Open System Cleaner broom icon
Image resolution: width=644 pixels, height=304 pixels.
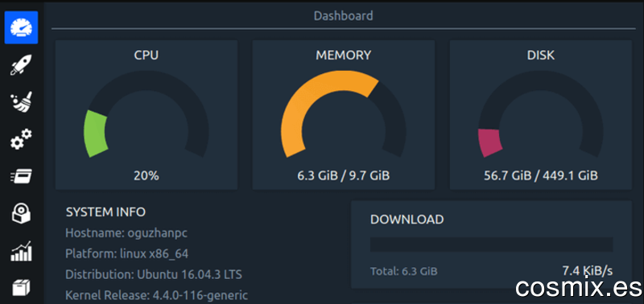[21, 102]
